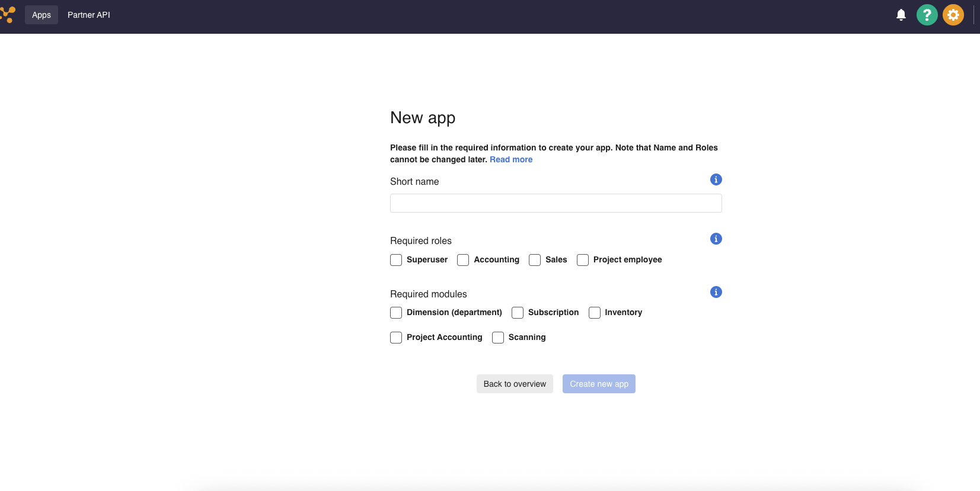Check the Sales role
The image size is (980, 491).
pyautogui.click(x=535, y=260)
